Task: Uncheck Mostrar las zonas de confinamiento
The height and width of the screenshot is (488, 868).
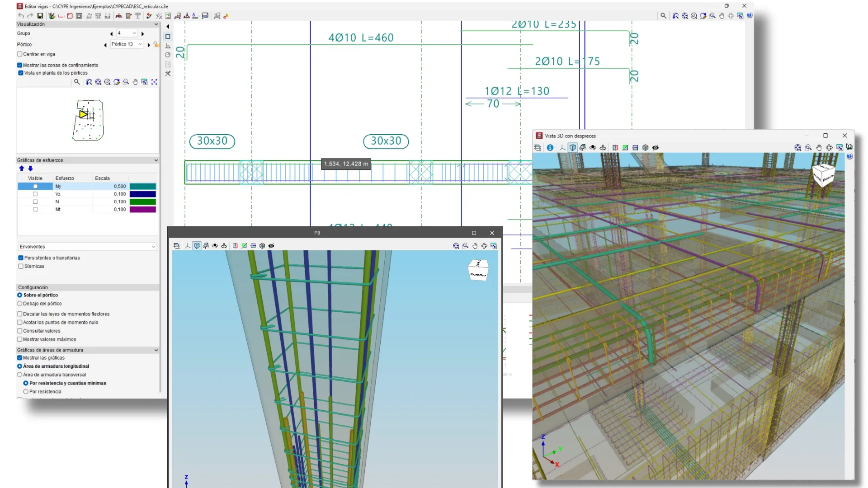Action: [x=20, y=65]
